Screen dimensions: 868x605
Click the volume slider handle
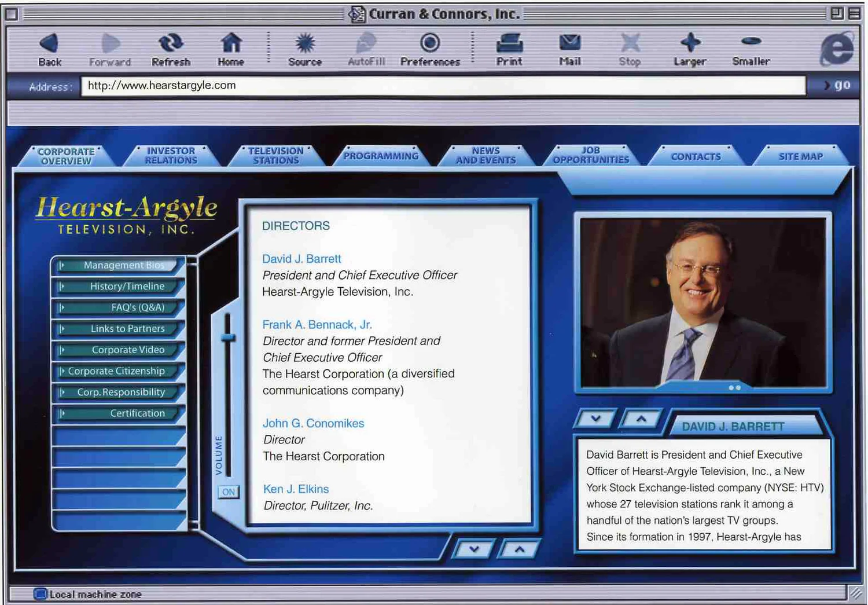tap(229, 338)
